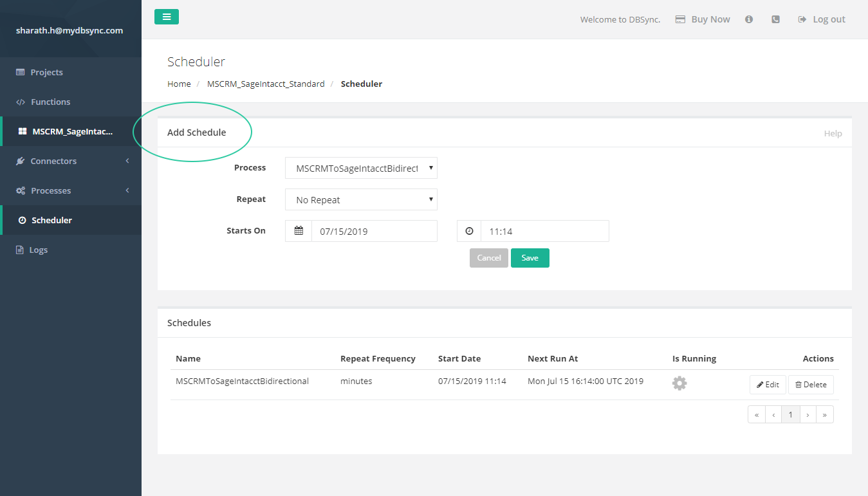Click the phone icon in header
This screenshot has width=868, height=496.
point(775,19)
